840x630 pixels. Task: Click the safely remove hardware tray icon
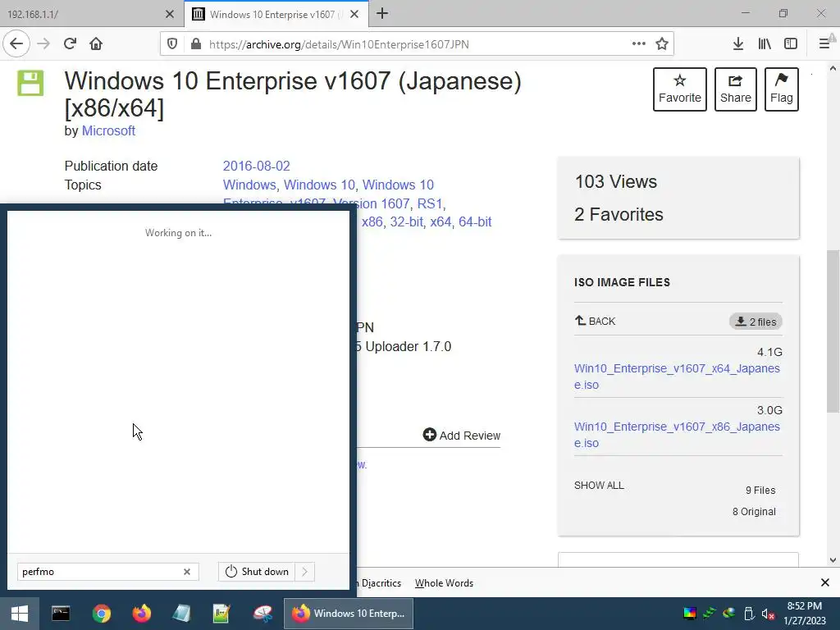click(x=749, y=614)
